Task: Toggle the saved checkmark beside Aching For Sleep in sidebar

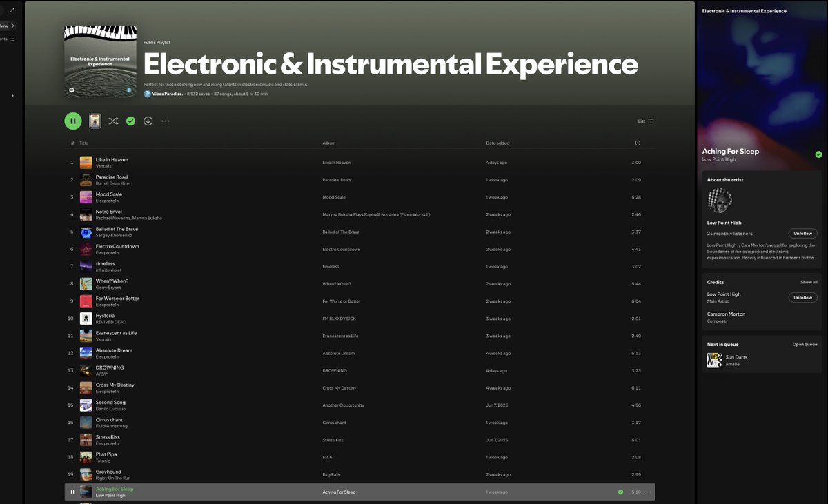Action: (x=818, y=154)
